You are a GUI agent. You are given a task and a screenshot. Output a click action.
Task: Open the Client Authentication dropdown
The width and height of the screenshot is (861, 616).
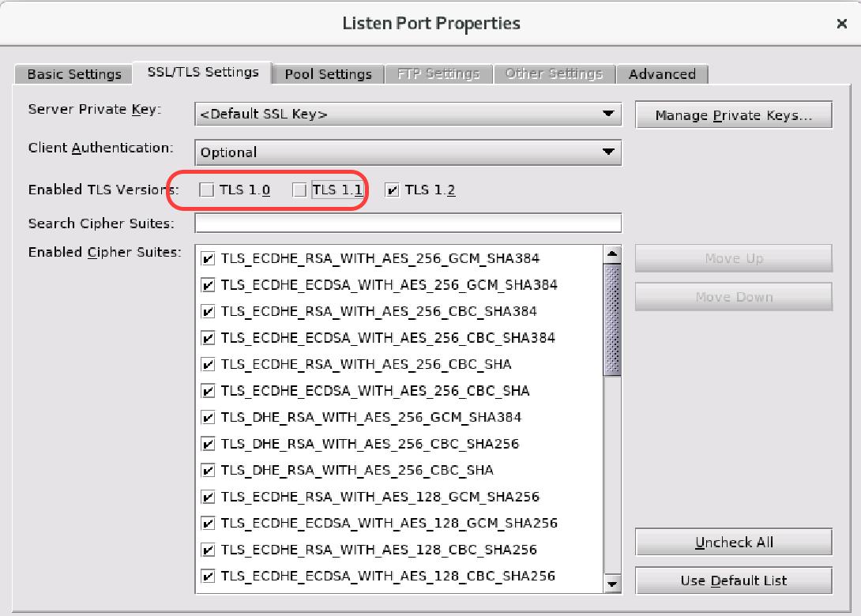click(408, 152)
